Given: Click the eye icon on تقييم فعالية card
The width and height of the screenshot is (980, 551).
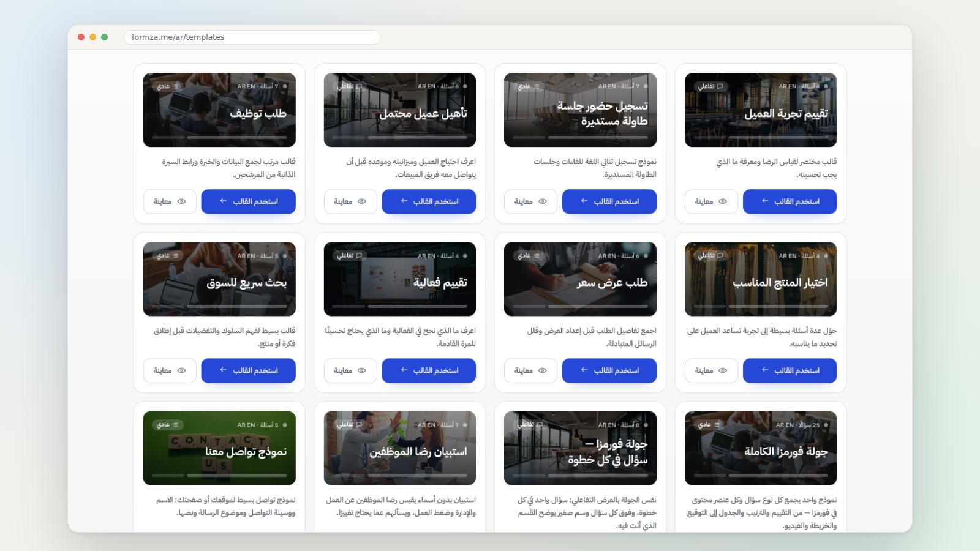Looking at the screenshot, I should click(x=362, y=370).
